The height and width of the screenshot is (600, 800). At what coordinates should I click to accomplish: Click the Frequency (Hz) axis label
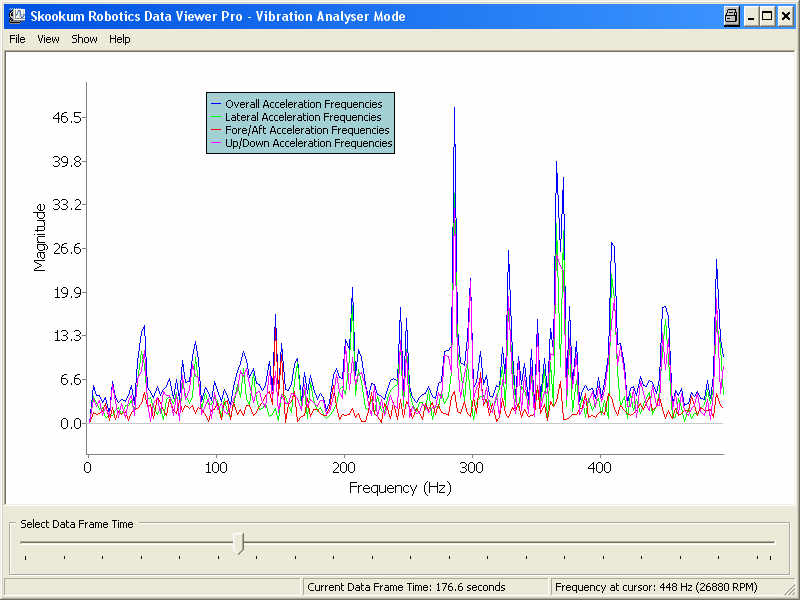tap(400, 488)
